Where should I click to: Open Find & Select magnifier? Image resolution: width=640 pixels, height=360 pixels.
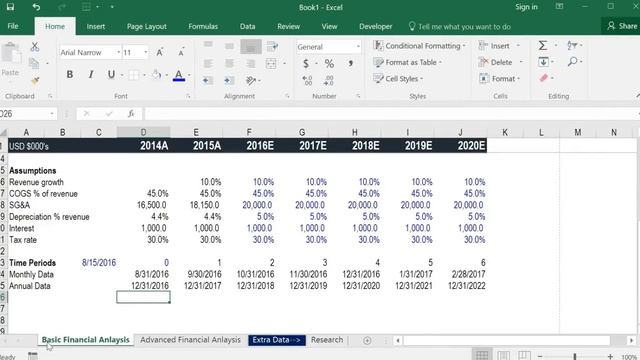pos(573,62)
